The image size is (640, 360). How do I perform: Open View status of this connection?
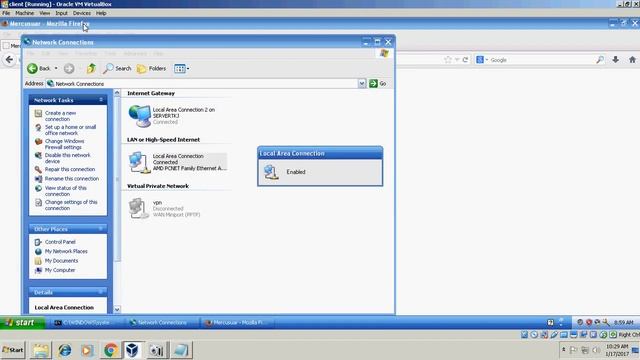(x=65, y=191)
